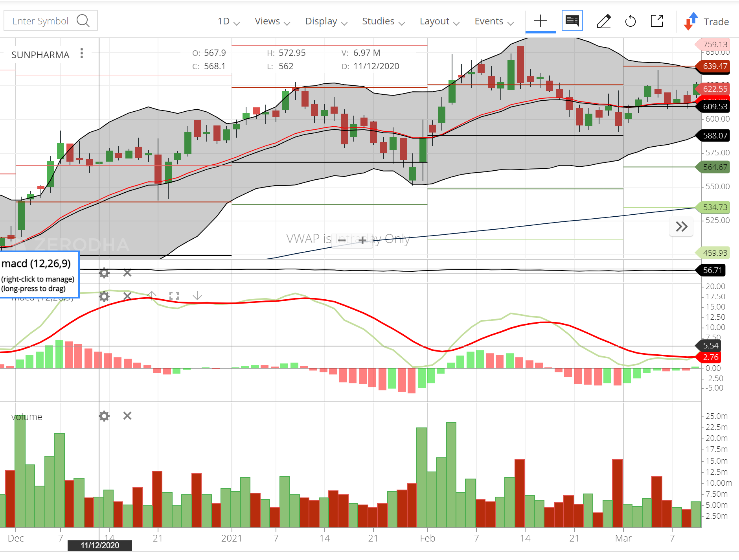The image size is (739, 560).
Task: Open the Studies dropdown
Action: [383, 21]
